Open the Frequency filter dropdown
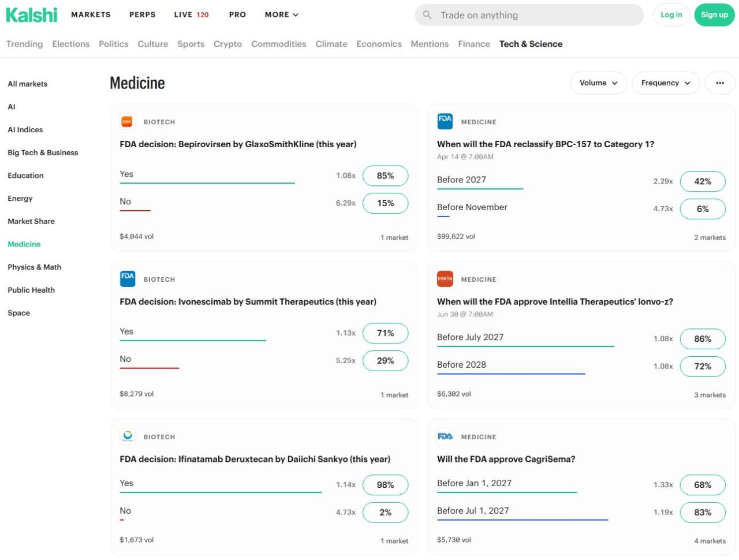The width and height of the screenshot is (739, 560). tap(666, 83)
